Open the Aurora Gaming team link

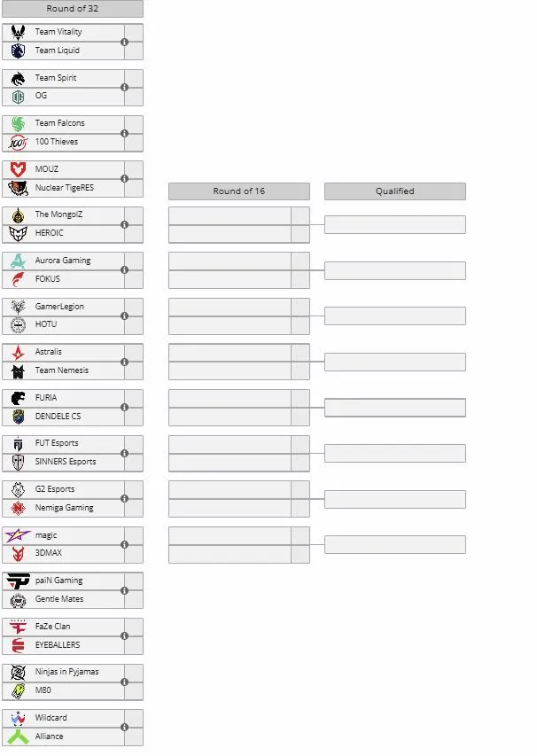click(63, 261)
